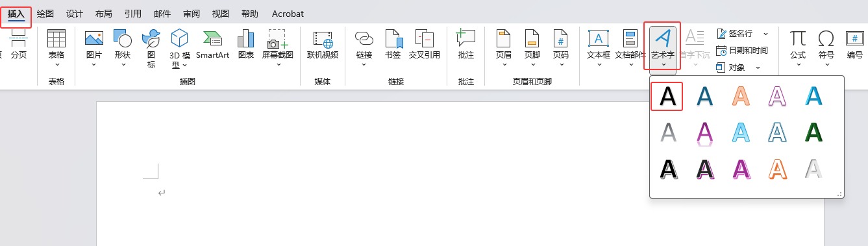
Task: Choose the pale silver-white WordArt style
Action: (x=813, y=169)
